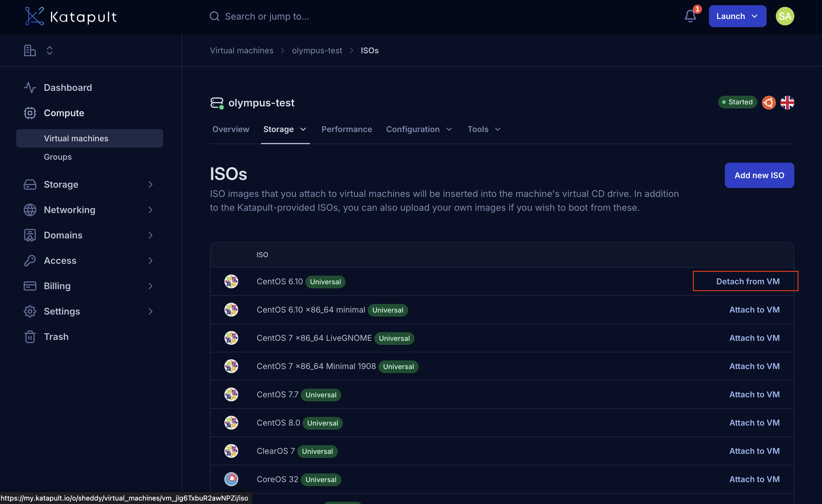Click the Settings gear icon
Viewport: 822px width, 504px height.
pyautogui.click(x=30, y=311)
